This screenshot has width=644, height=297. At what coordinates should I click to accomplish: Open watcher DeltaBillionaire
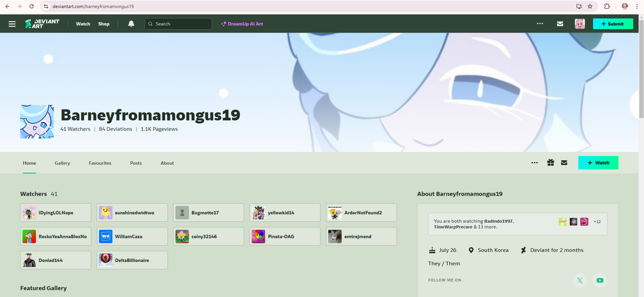point(132,260)
